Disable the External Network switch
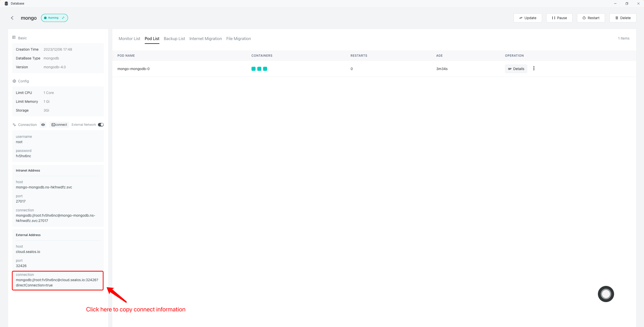 101,125
